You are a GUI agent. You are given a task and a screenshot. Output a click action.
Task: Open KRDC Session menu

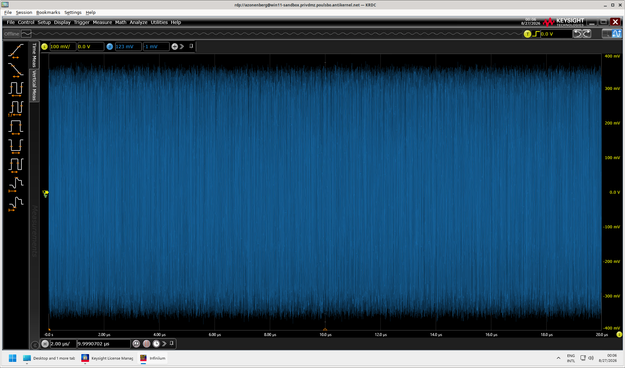[x=24, y=12]
